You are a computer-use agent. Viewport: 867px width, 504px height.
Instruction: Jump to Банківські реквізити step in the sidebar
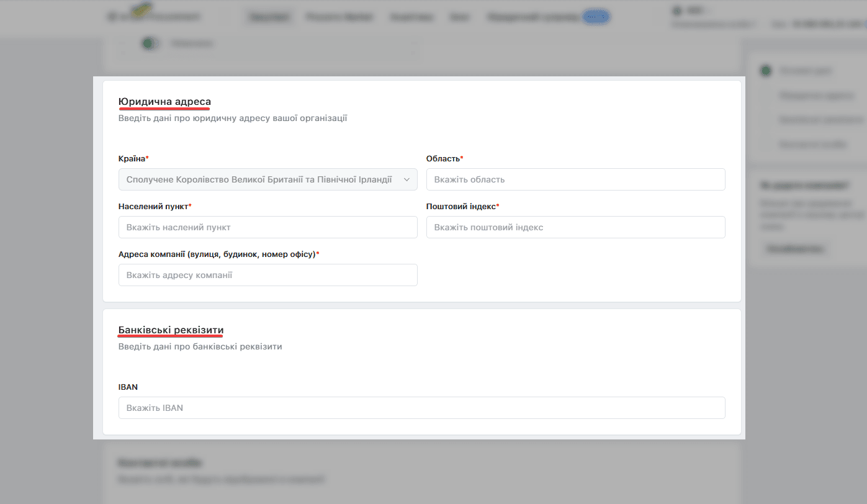[x=822, y=120]
